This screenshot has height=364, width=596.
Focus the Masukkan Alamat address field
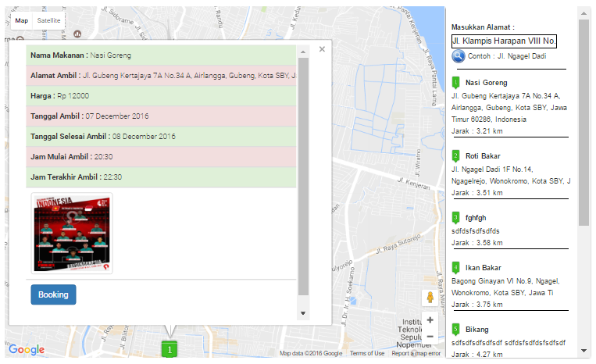[504, 41]
